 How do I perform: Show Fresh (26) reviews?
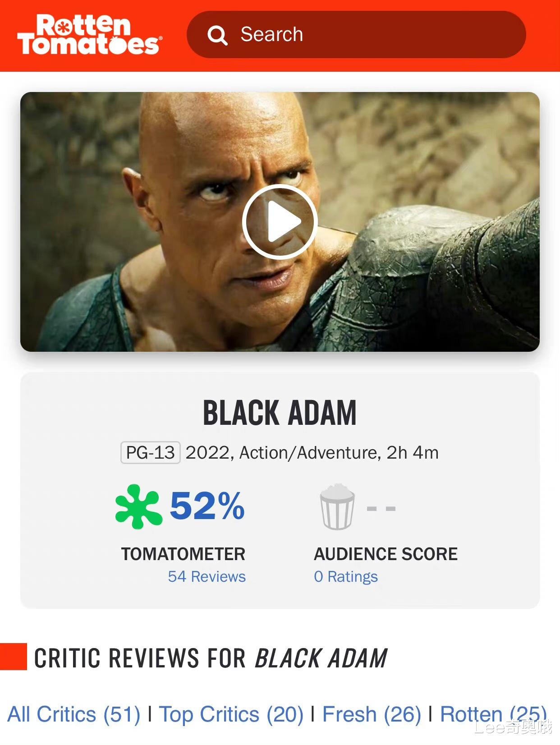[372, 714]
